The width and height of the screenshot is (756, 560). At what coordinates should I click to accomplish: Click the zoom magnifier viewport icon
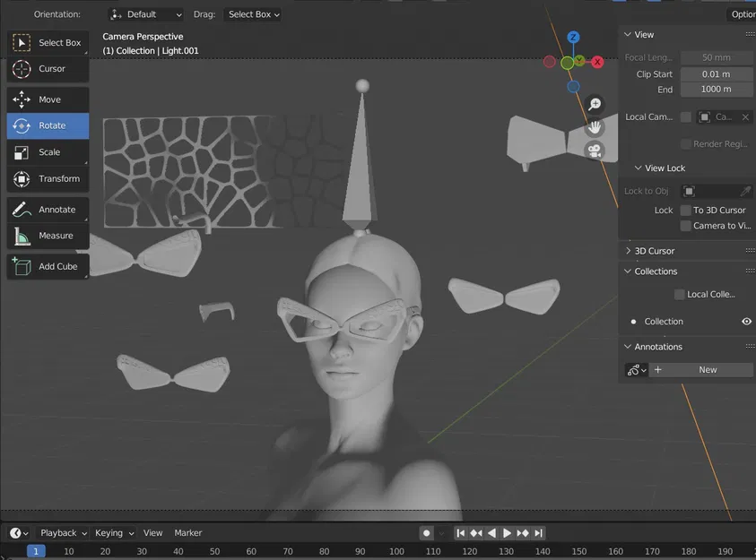point(595,104)
